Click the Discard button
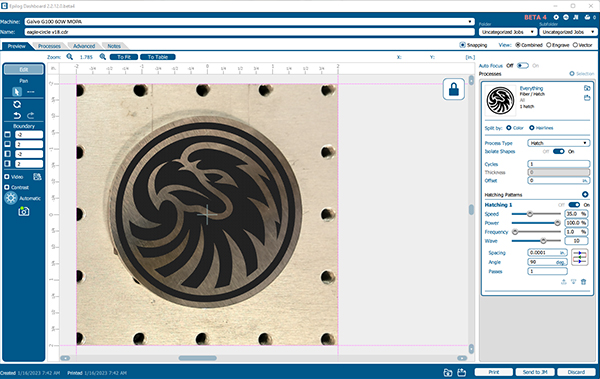 pyautogui.click(x=576, y=372)
